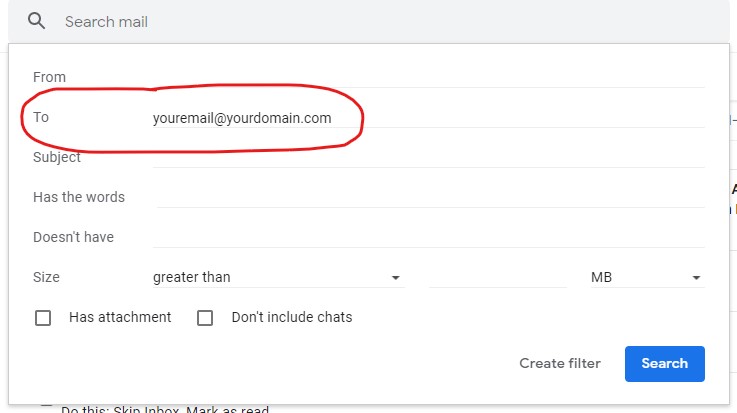The image size is (737, 413).
Task: Click the 'Don't include chats' label text
Action: [x=292, y=317]
